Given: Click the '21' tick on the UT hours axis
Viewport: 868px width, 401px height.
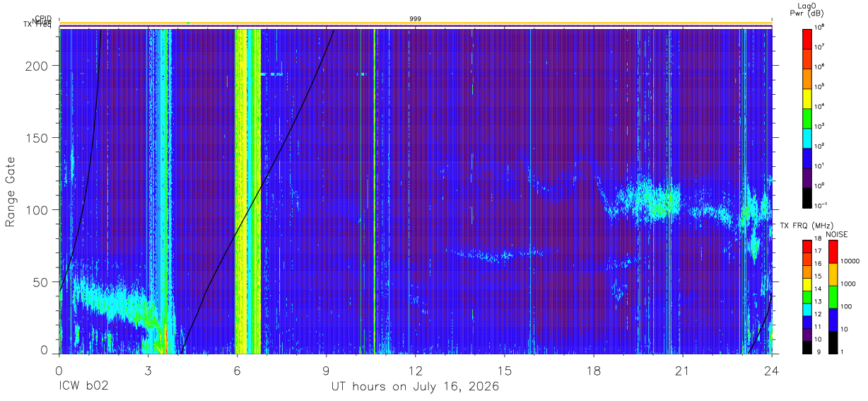Looking at the screenshot, I should 683,370.
